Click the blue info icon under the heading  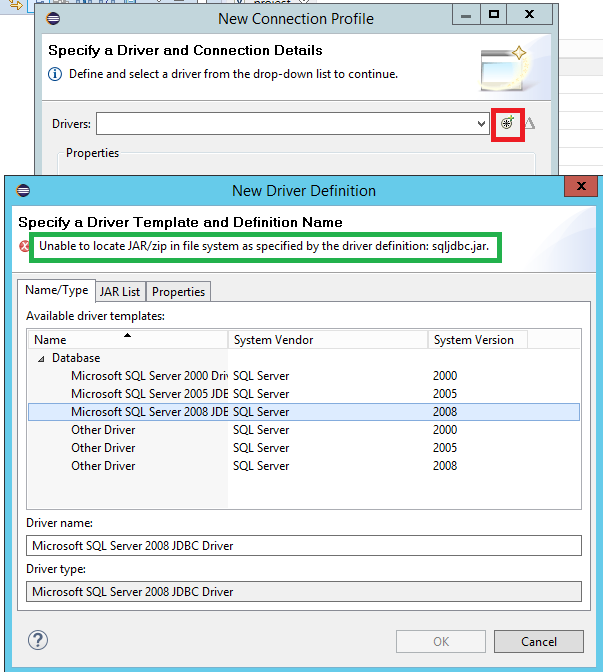pos(55,74)
